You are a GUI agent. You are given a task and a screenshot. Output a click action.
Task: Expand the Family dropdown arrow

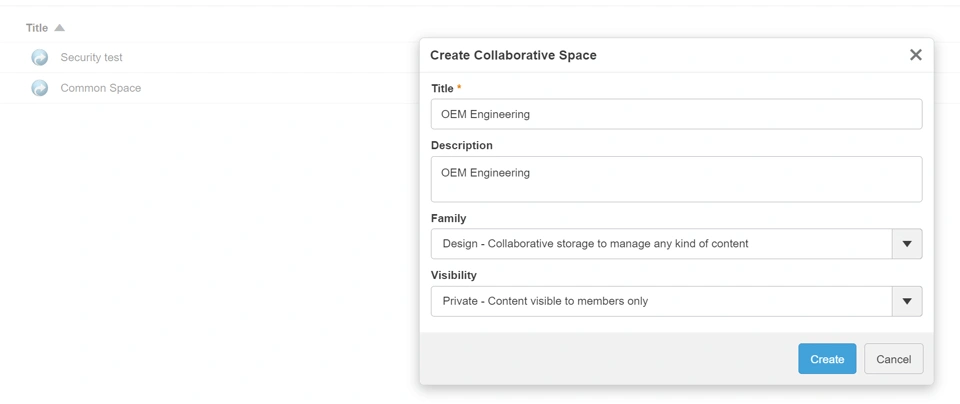coord(907,244)
